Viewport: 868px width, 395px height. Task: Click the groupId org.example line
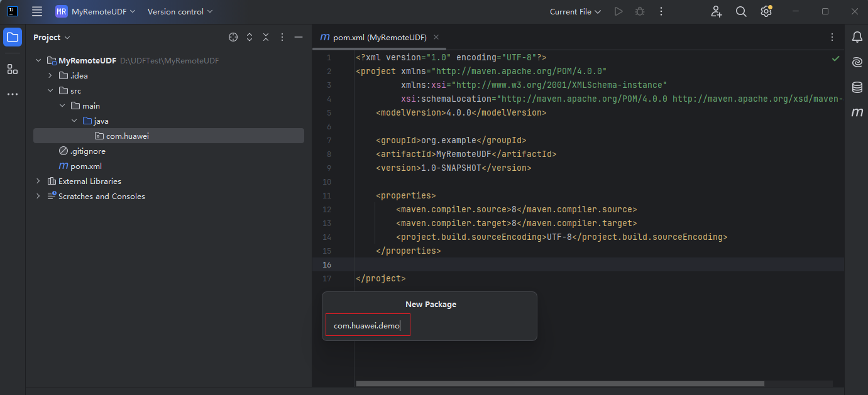tap(451, 140)
